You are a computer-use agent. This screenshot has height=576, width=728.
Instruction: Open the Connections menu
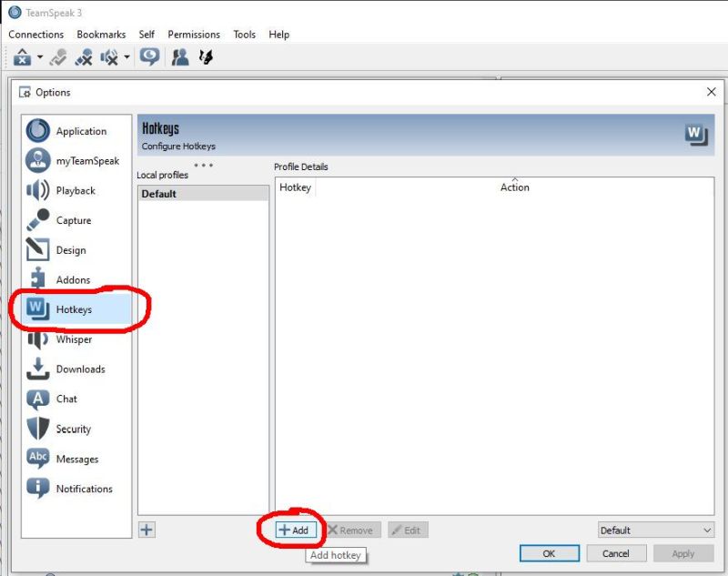coord(35,35)
